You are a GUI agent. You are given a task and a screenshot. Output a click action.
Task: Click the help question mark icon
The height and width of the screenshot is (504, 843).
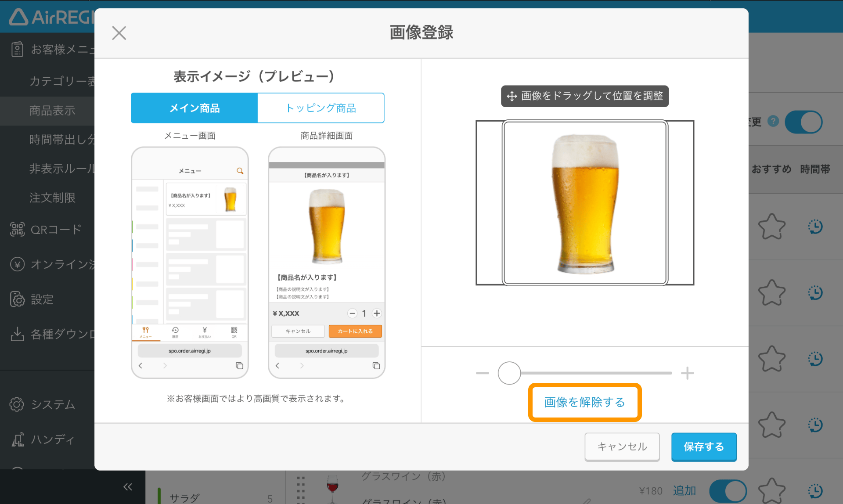(x=773, y=121)
